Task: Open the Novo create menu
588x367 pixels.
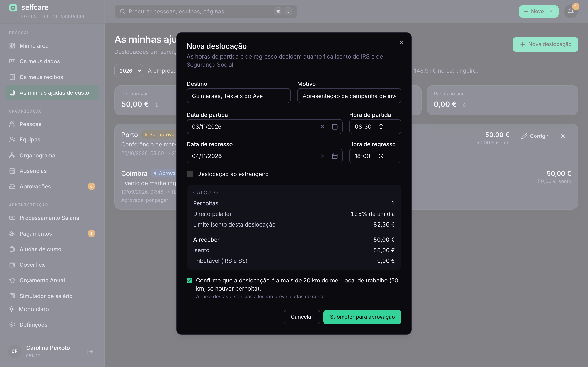Action: [538, 11]
